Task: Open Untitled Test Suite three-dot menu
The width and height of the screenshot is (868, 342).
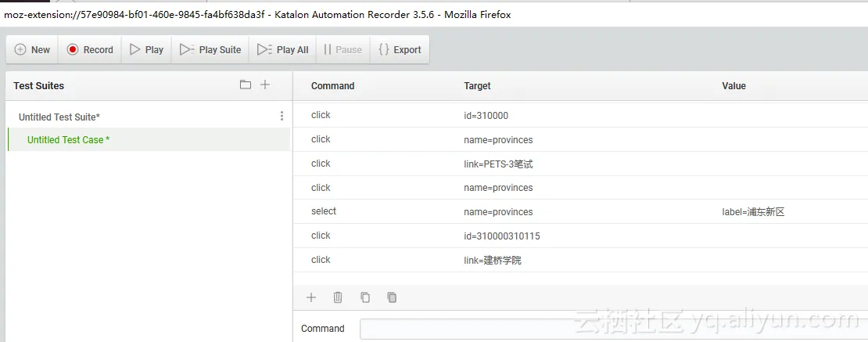Action: 282,117
